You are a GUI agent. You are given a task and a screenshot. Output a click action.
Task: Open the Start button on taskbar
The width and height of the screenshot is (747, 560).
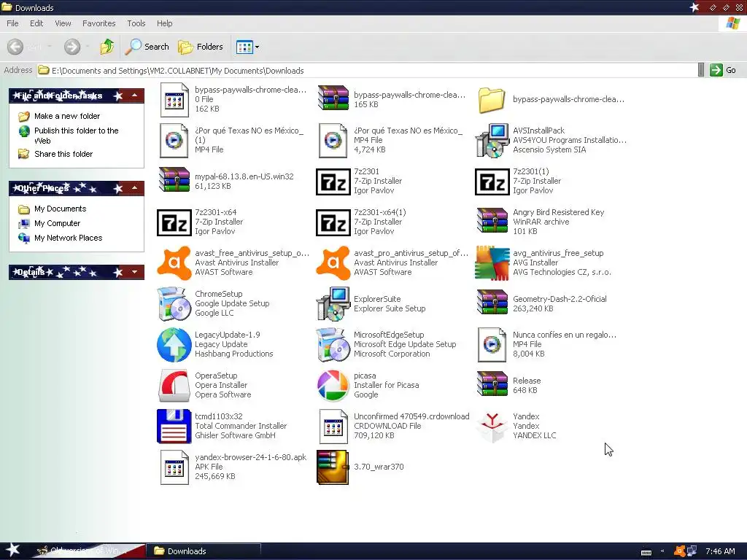coord(13,551)
